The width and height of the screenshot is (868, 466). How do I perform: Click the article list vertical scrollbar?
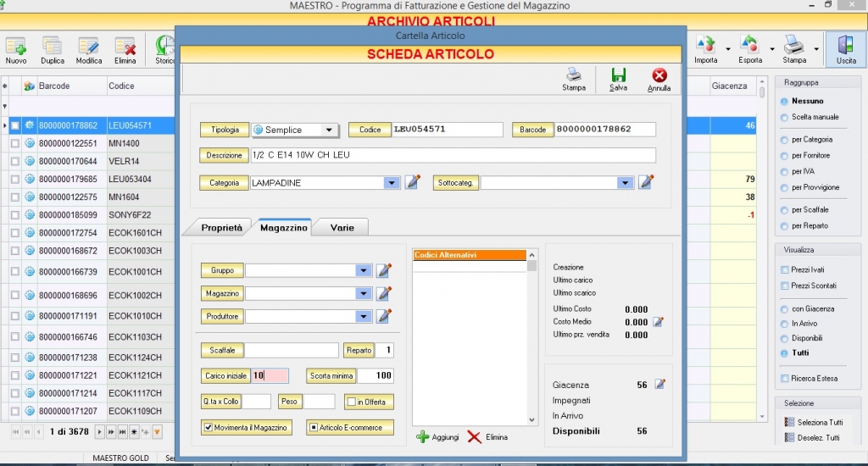pyautogui.click(x=762, y=247)
